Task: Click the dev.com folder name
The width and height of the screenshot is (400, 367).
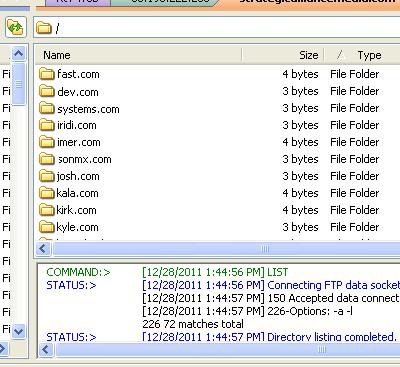Action: (78, 92)
